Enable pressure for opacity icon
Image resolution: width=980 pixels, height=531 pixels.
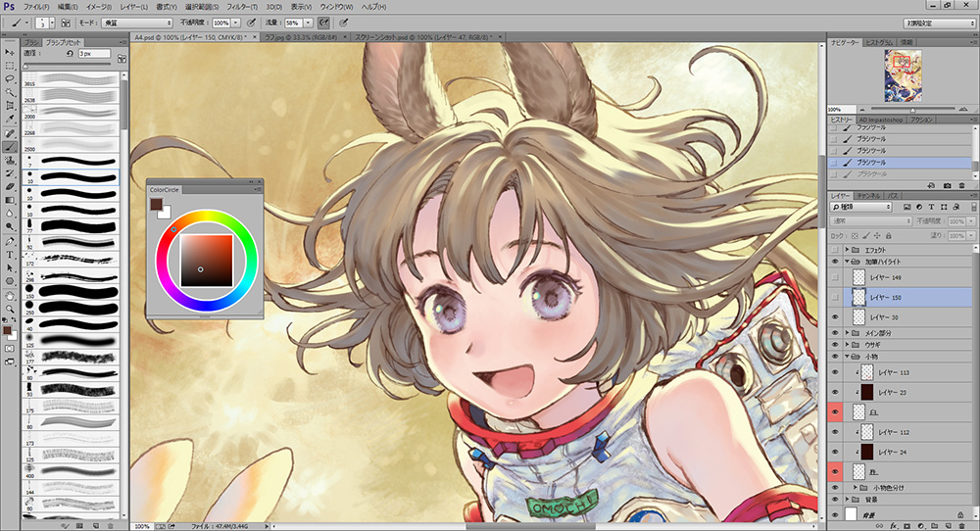tap(251, 23)
